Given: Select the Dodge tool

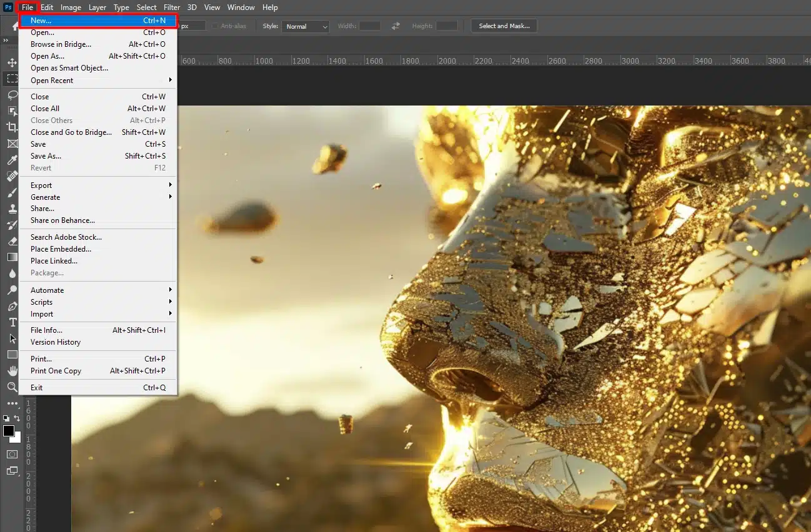Looking at the screenshot, I should [x=12, y=290].
